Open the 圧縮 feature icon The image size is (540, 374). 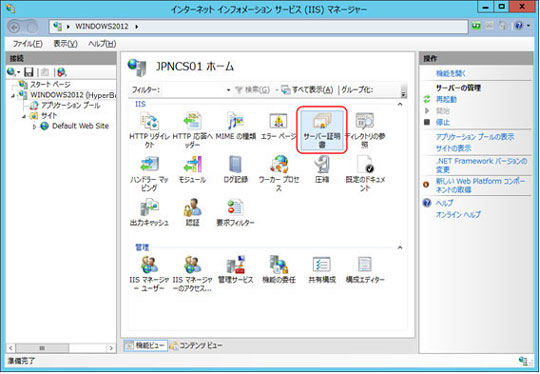(x=322, y=169)
